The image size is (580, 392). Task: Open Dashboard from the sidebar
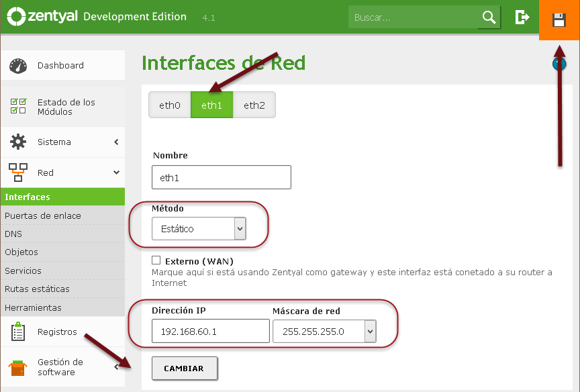[60, 65]
